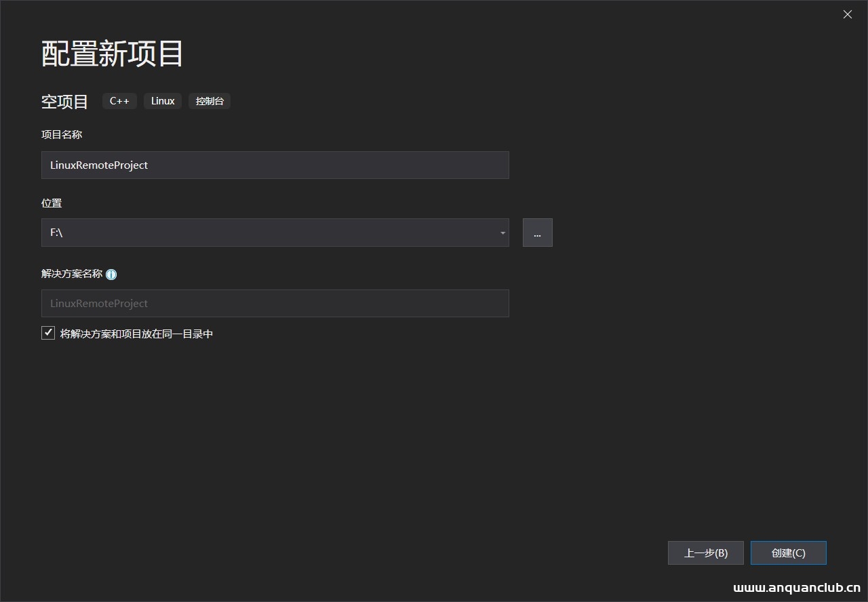Click the 配置新项目 heading
This screenshot has width=868, height=602.
112,53
